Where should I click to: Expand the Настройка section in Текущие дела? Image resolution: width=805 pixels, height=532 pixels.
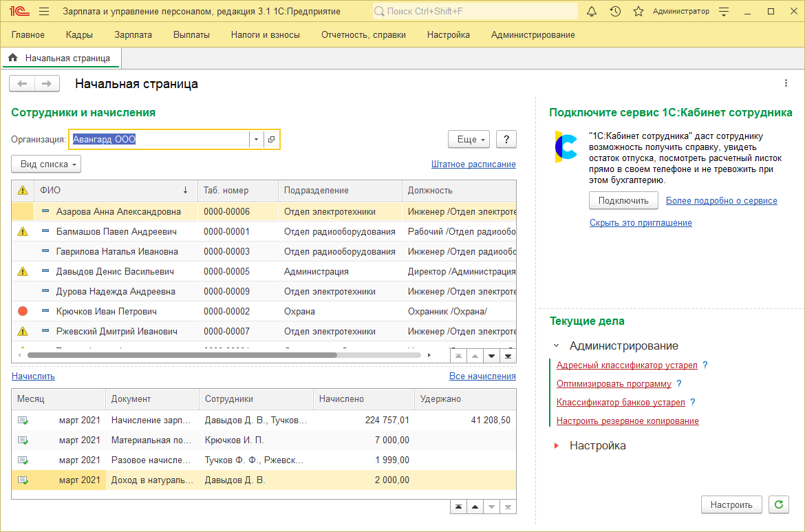(556, 446)
